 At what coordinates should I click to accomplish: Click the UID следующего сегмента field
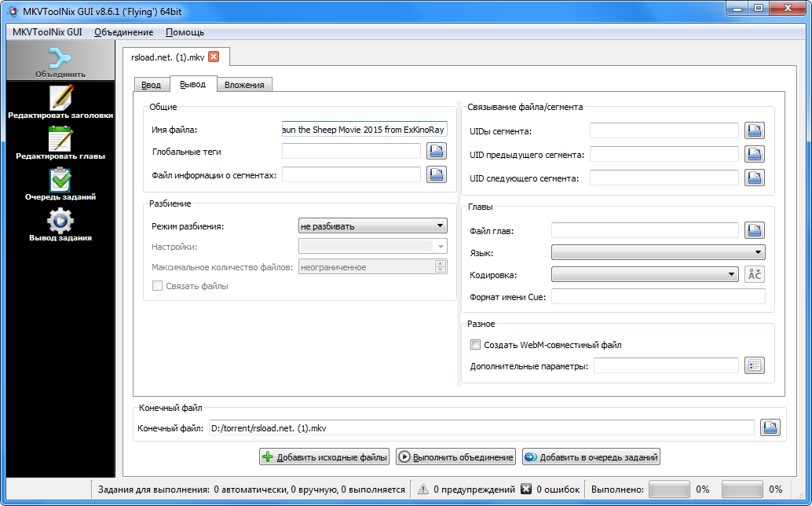[x=664, y=178]
